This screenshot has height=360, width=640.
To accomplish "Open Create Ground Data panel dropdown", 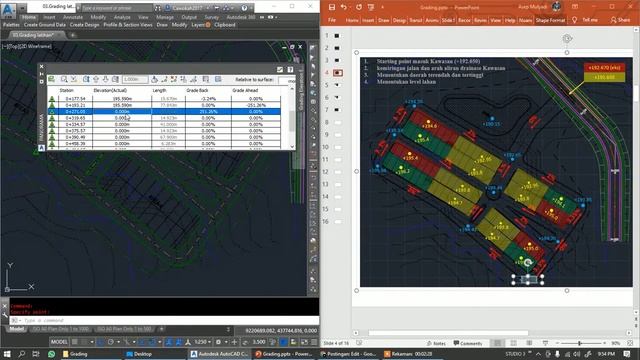I will click(x=45, y=25).
